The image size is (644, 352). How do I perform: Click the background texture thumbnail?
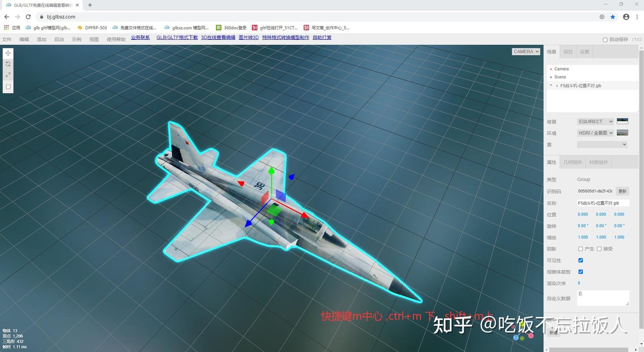click(x=623, y=121)
